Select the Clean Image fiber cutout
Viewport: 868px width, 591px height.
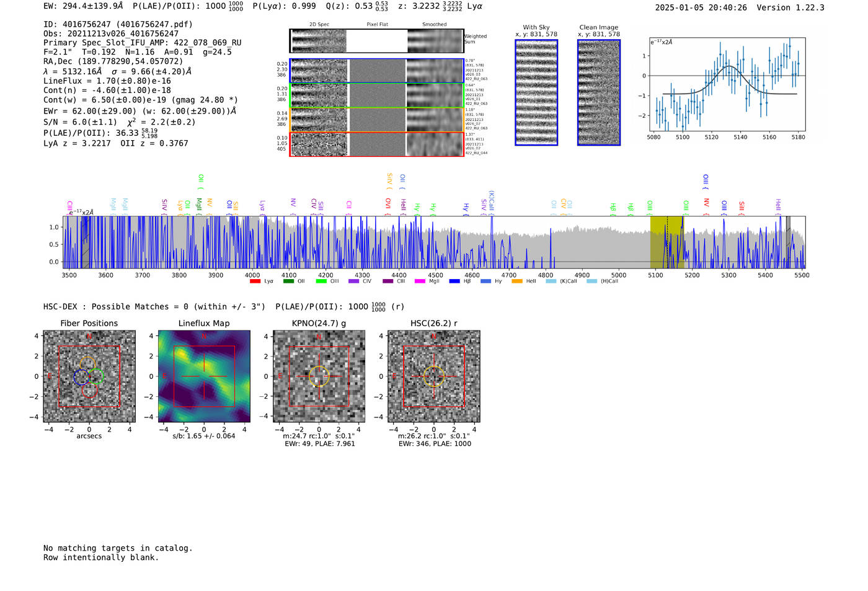coord(599,92)
